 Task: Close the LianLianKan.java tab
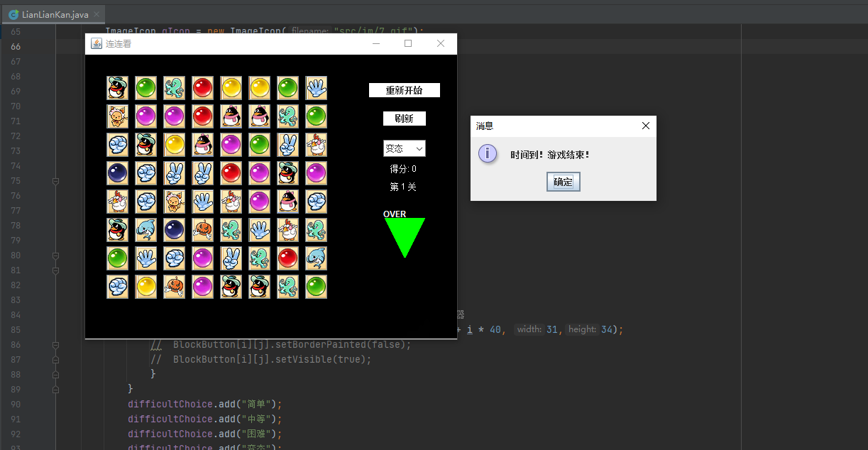pyautogui.click(x=97, y=14)
